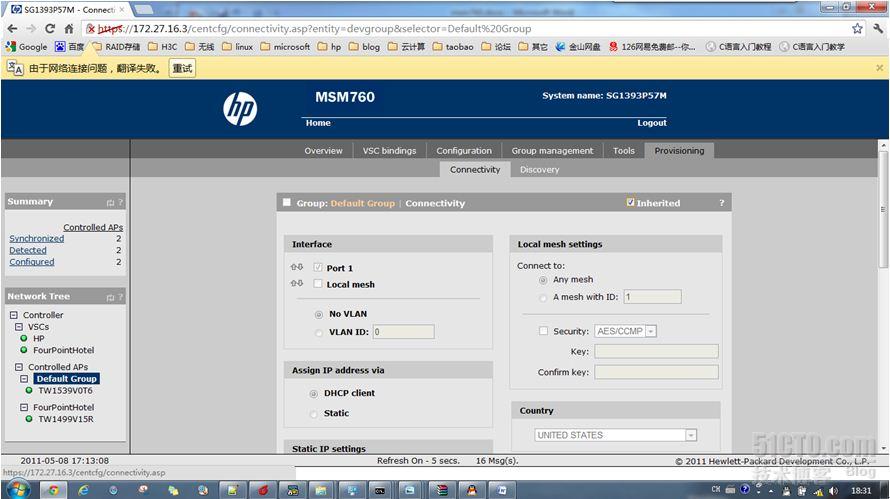Select AP TW1499V15R in tree

[x=66, y=419]
